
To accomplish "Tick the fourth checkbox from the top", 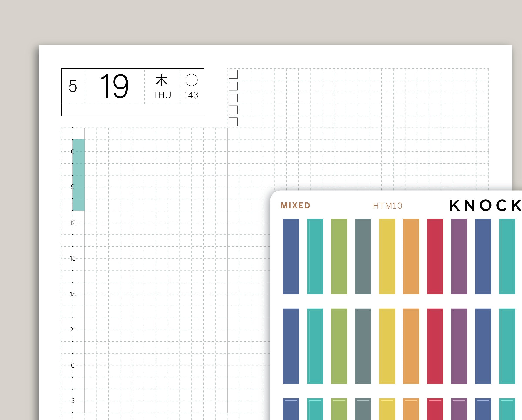I will (x=233, y=110).
